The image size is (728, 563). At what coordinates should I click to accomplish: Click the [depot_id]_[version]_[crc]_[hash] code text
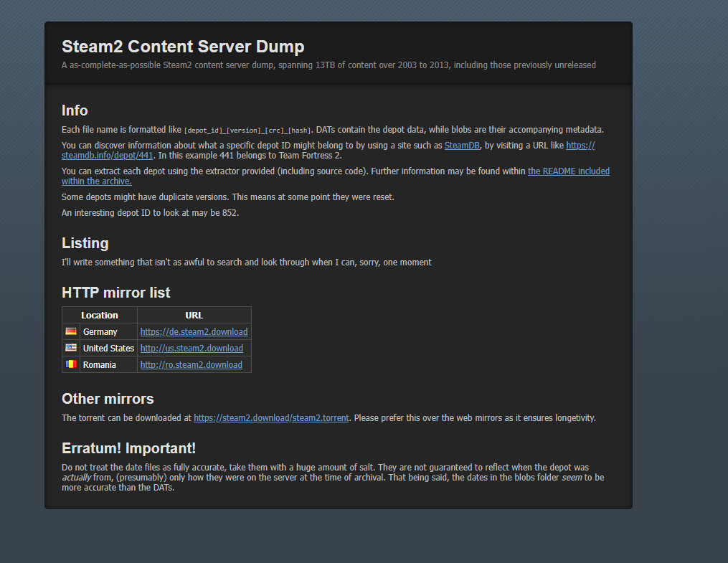(248, 131)
